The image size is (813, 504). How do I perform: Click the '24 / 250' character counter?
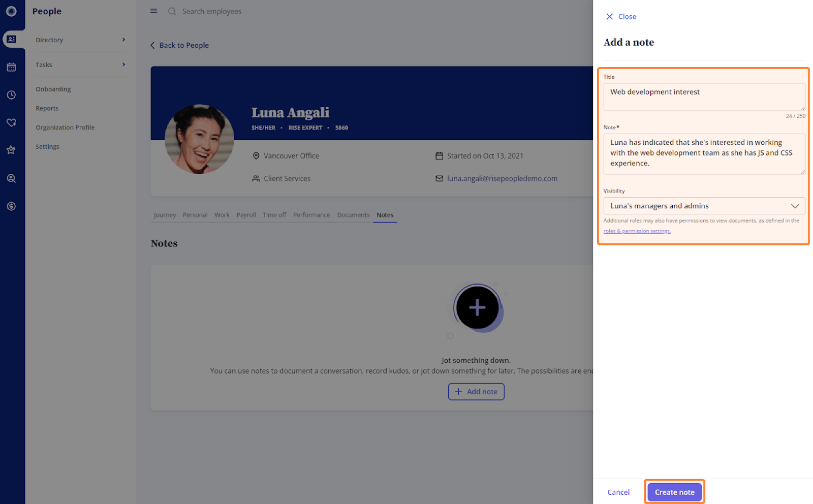click(x=795, y=116)
